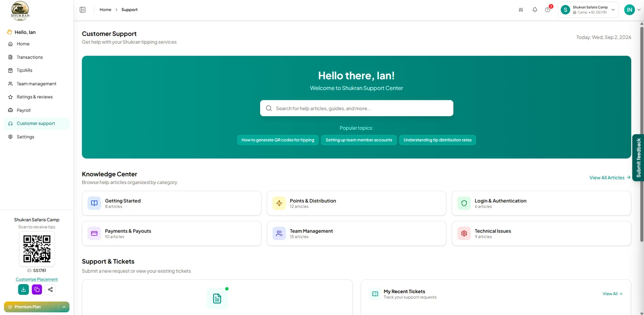The image size is (644, 315).
Task: Copy QR code with purple button
Action: (37, 290)
